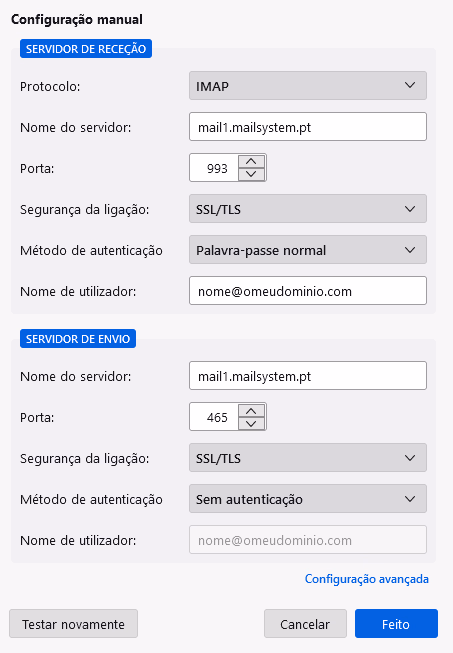Click the incoming username field
This screenshot has height=653, width=453.
(x=308, y=291)
